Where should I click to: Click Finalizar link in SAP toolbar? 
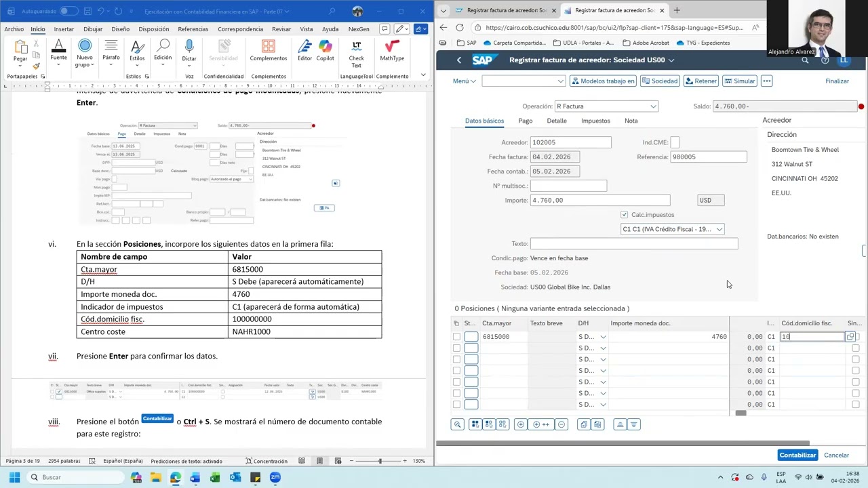click(x=837, y=81)
